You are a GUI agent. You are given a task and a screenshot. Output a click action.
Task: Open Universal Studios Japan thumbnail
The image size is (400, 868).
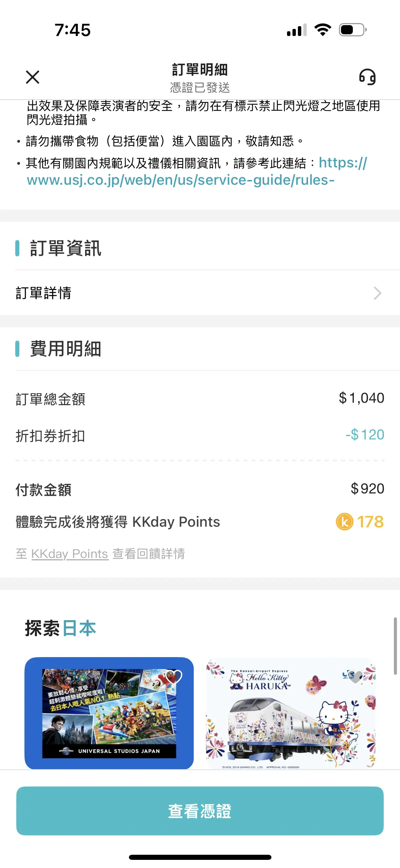point(109,713)
